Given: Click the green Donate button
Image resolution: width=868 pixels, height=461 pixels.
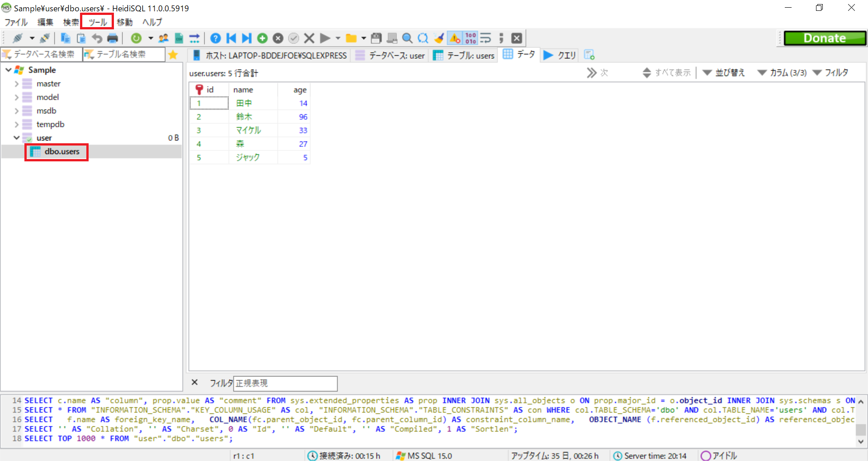Looking at the screenshot, I should pyautogui.click(x=825, y=38).
